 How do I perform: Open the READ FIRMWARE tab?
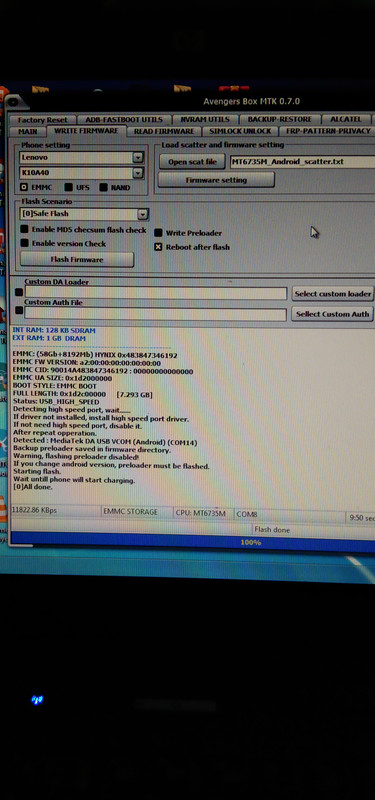click(164, 132)
